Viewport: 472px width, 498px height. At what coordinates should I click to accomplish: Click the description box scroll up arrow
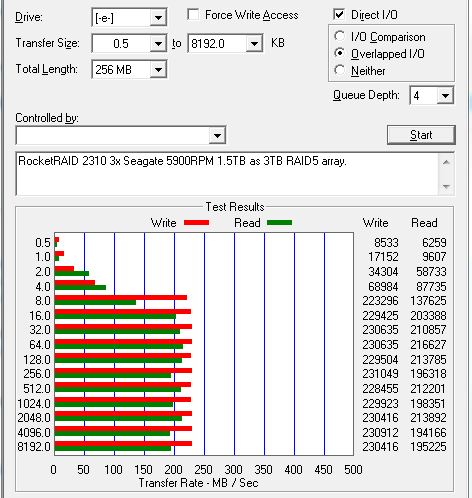(446, 163)
